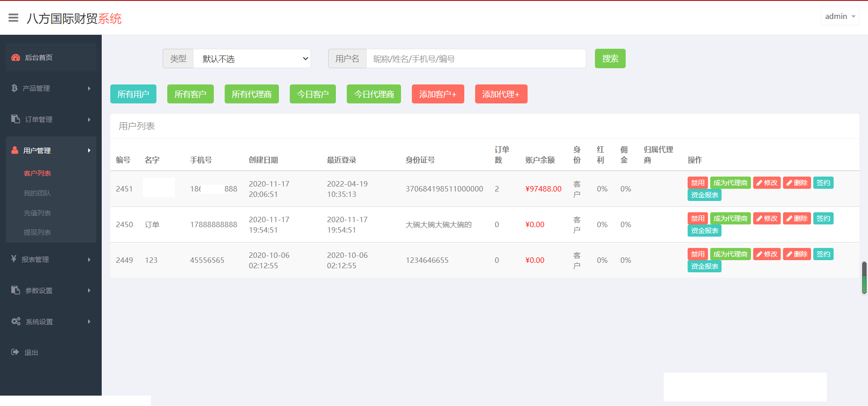Open the 后台首页 dashboard icon

tap(16, 57)
